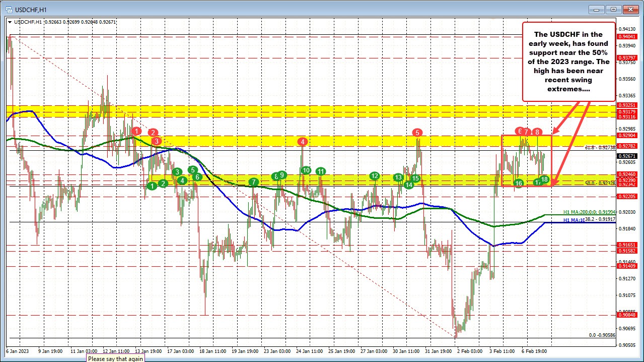The image size is (644, 362).
Task: Click the 'Please say that again' prompt
Action: click(x=115, y=358)
